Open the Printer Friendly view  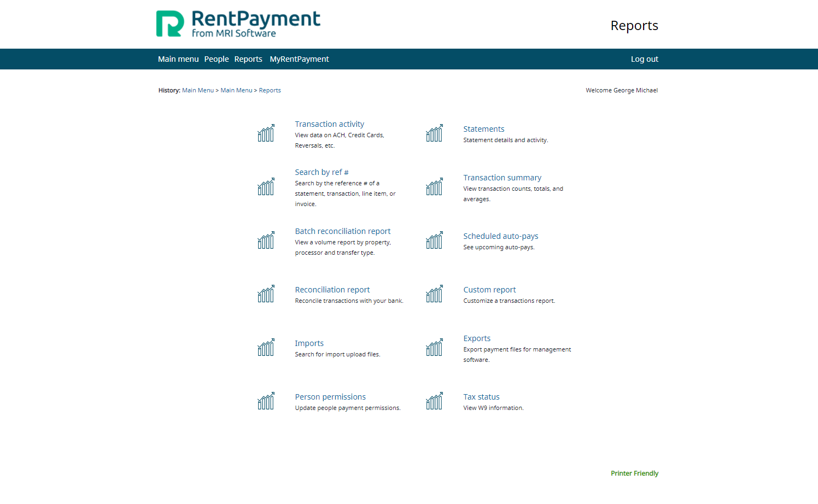point(634,473)
